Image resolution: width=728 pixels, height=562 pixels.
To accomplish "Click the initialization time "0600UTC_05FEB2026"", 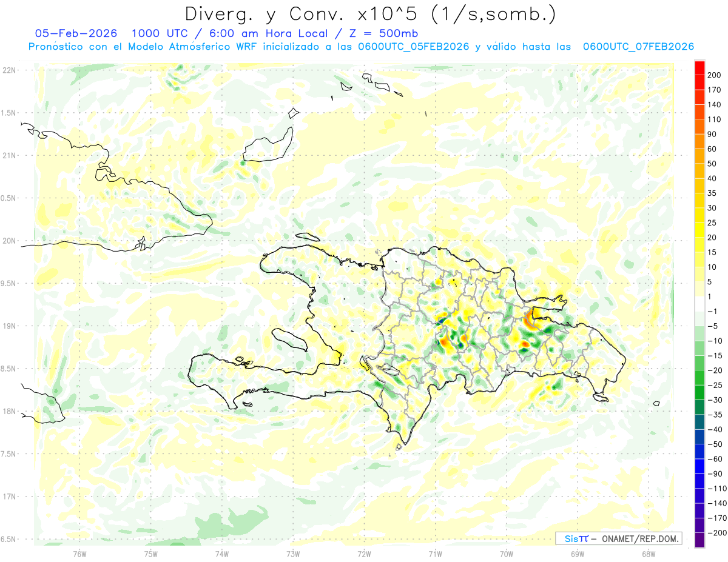I will pos(414,47).
